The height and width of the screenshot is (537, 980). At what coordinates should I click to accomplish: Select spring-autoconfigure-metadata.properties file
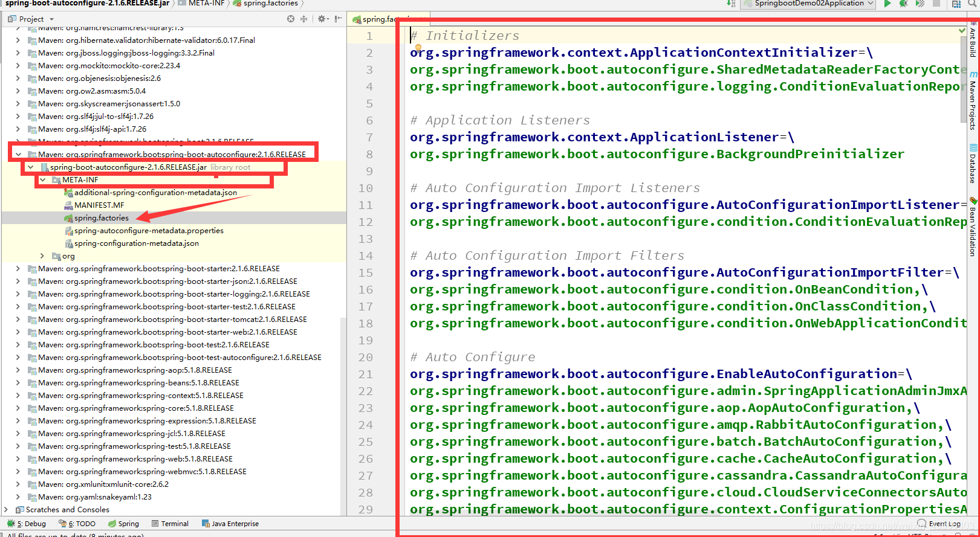click(x=148, y=231)
